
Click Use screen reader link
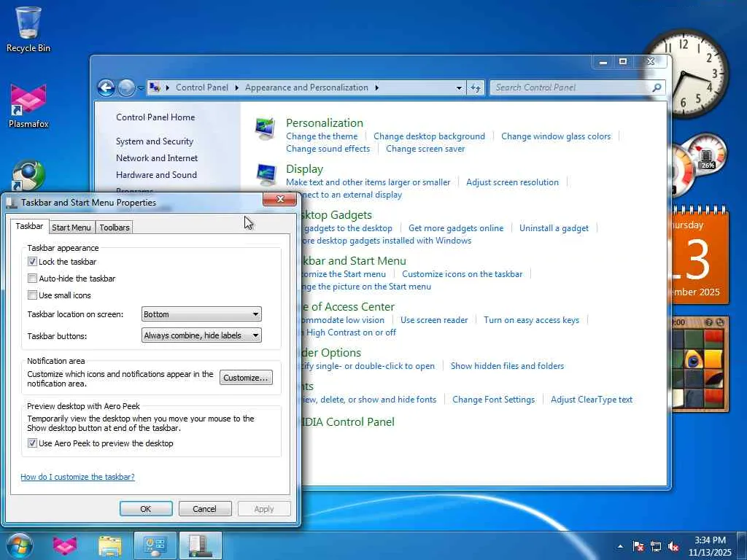[434, 320]
